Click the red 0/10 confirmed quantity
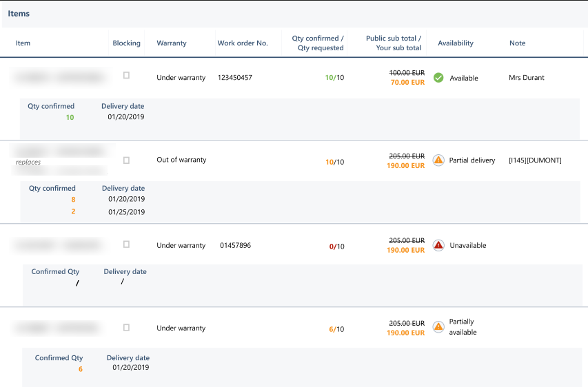The image size is (588, 387). 336,247
